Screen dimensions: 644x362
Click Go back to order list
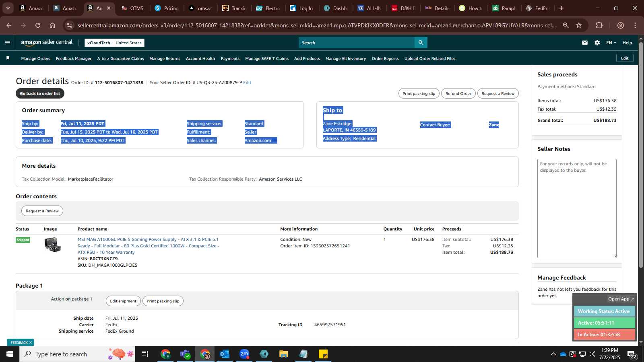pyautogui.click(x=40, y=93)
